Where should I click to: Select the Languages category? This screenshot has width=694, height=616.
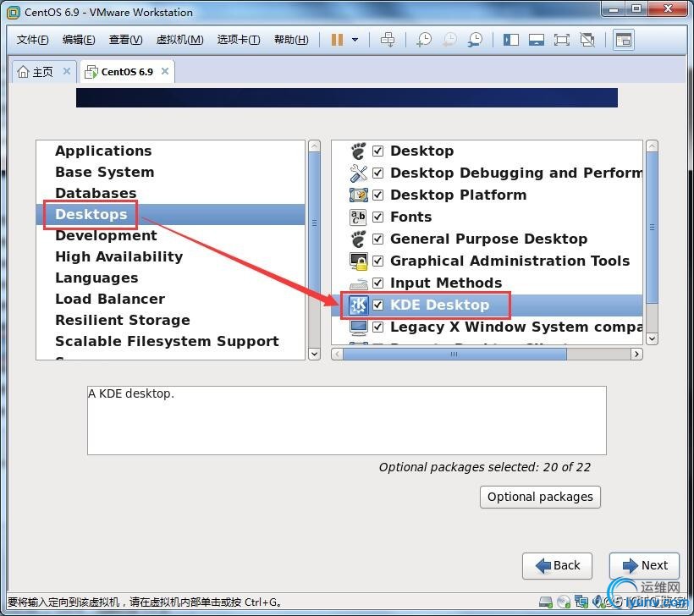(170, 278)
